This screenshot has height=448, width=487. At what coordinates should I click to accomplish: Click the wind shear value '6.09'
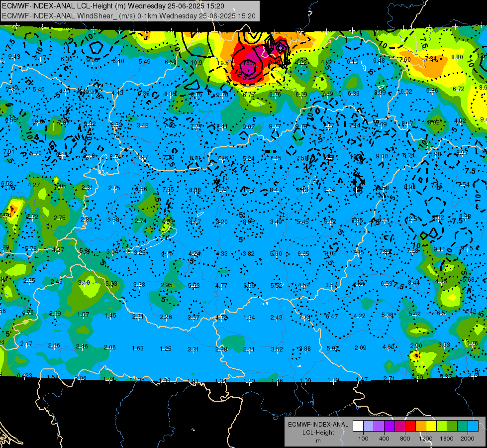[301, 94]
